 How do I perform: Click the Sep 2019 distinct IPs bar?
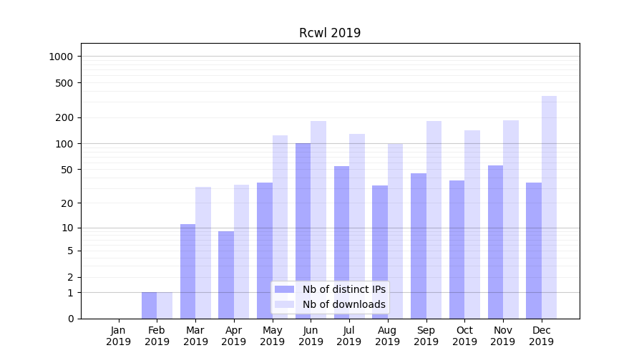pyautogui.click(x=419, y=236)
